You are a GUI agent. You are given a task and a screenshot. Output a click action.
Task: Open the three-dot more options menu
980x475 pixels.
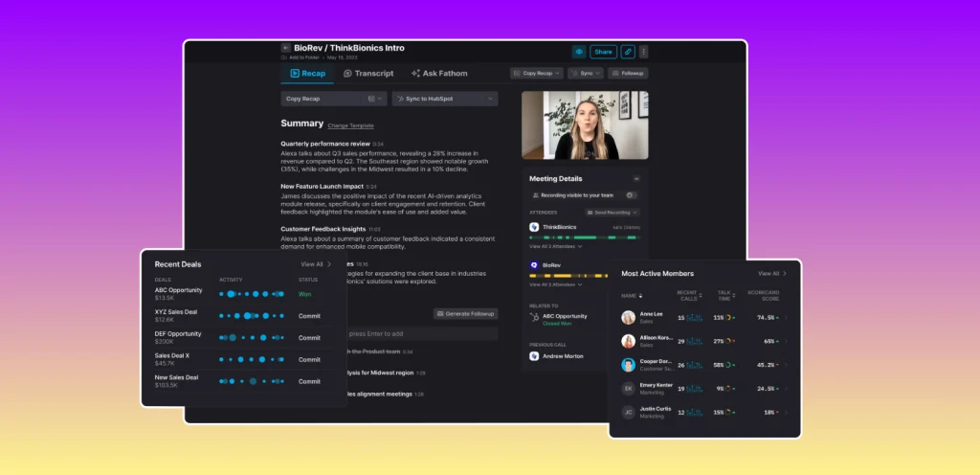tap(644, 52)
